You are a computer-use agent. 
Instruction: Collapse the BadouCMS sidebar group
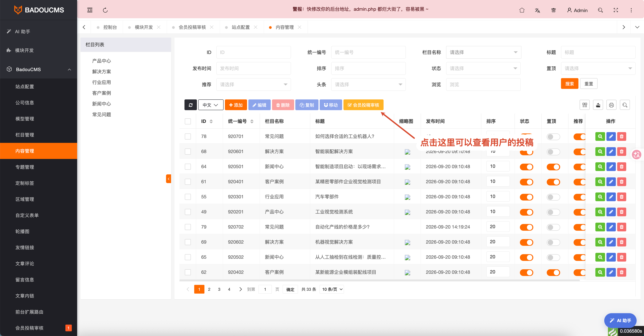click(x=39, y=69)
